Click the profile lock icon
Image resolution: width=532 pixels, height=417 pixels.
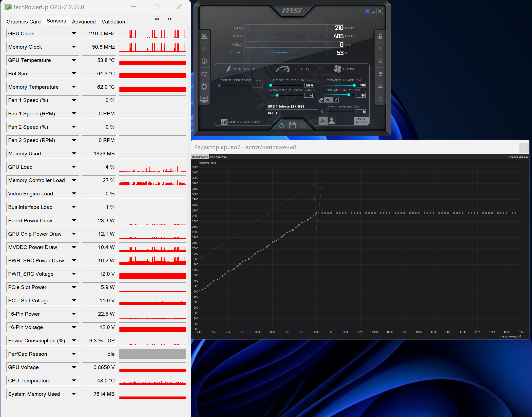pos(380,36)
